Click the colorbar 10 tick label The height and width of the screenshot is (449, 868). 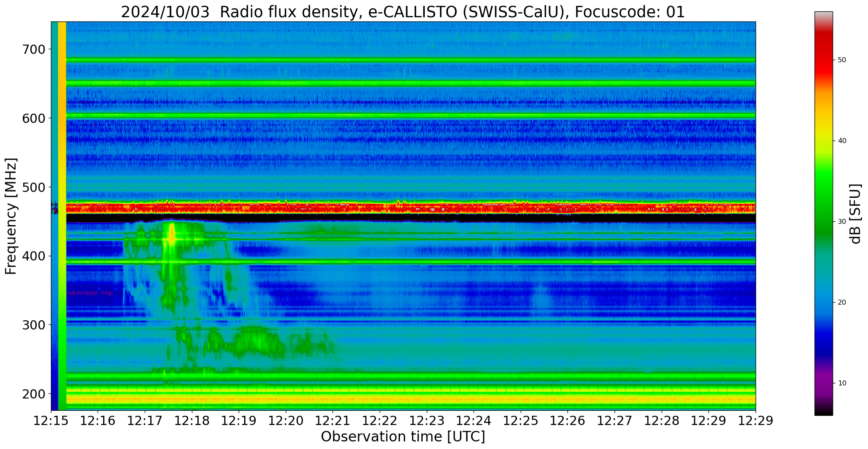842,383
